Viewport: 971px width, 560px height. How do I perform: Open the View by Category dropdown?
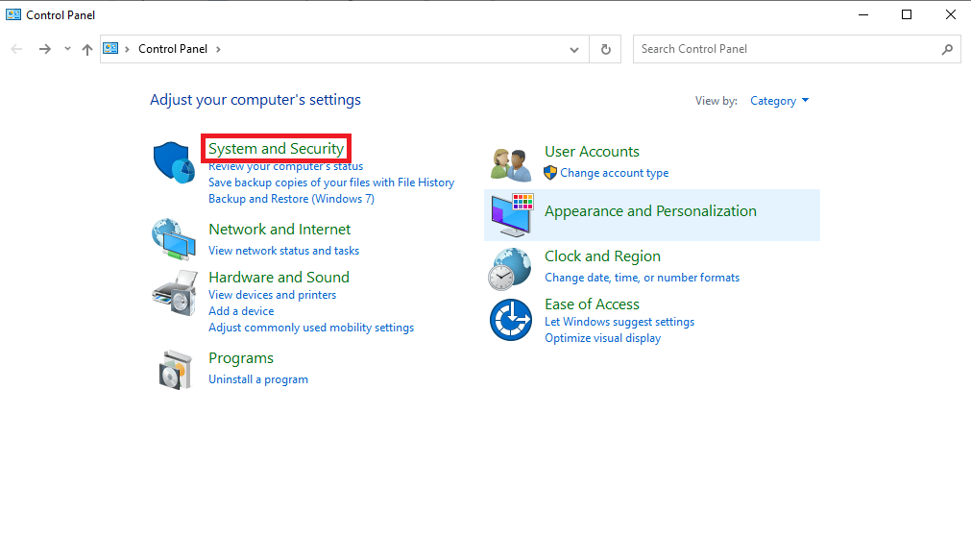pyautogui.click(x=779, y=100)
